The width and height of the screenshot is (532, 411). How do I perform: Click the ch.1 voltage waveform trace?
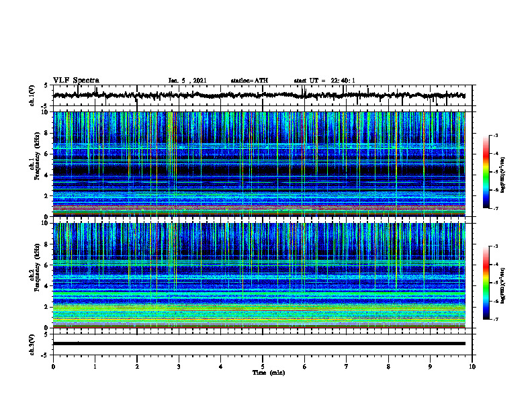(x=259, y=95)
